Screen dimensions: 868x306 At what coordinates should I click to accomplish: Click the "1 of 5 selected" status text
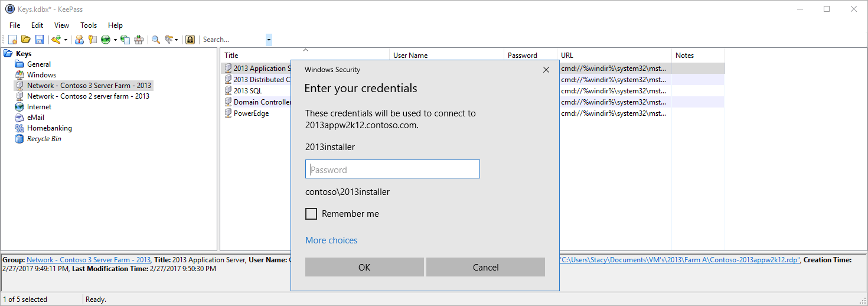tap(25, 300)
